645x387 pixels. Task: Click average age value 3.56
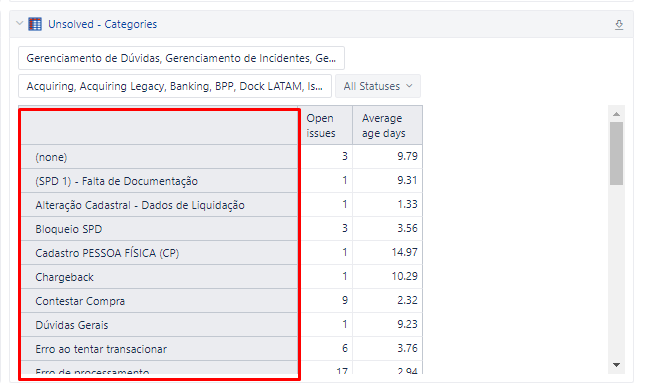407,228
